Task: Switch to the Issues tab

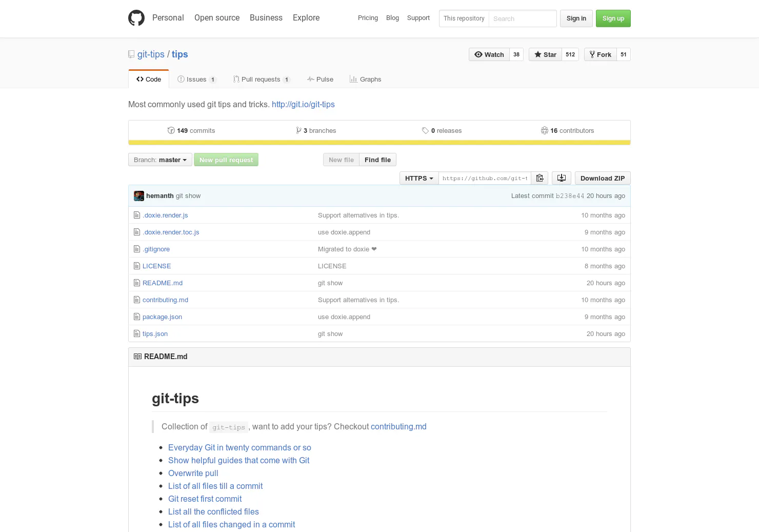Action: 197,79
